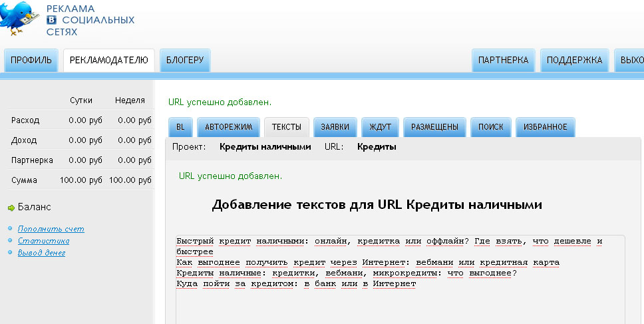The height and width of the screenshot is (324, 644).
Task: Click the line starting 'Быстрый кредит наличными'
Action: 389,246
